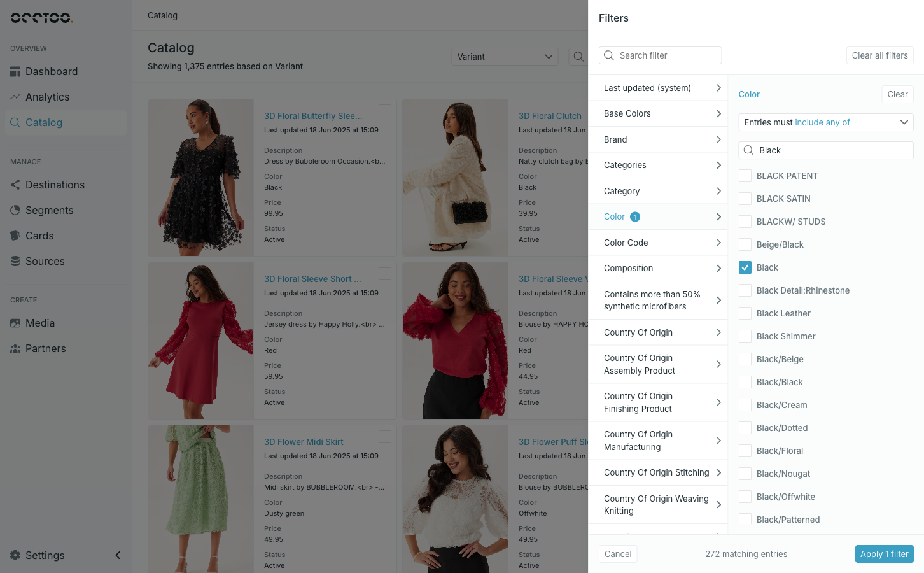
Task: Click the Media image icon
Action: pyautogui.click(x=15, y=323)
